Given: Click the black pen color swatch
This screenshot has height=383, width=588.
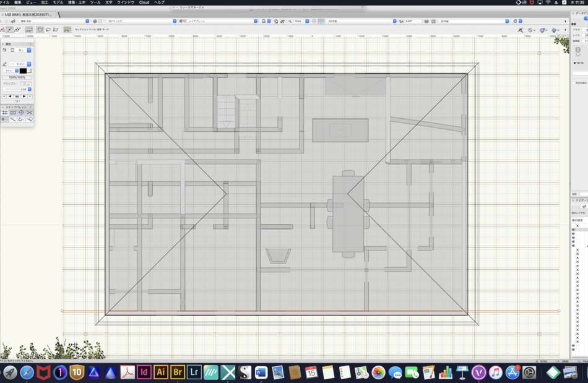Looking at the screenshot, I should tap(23, 71).
